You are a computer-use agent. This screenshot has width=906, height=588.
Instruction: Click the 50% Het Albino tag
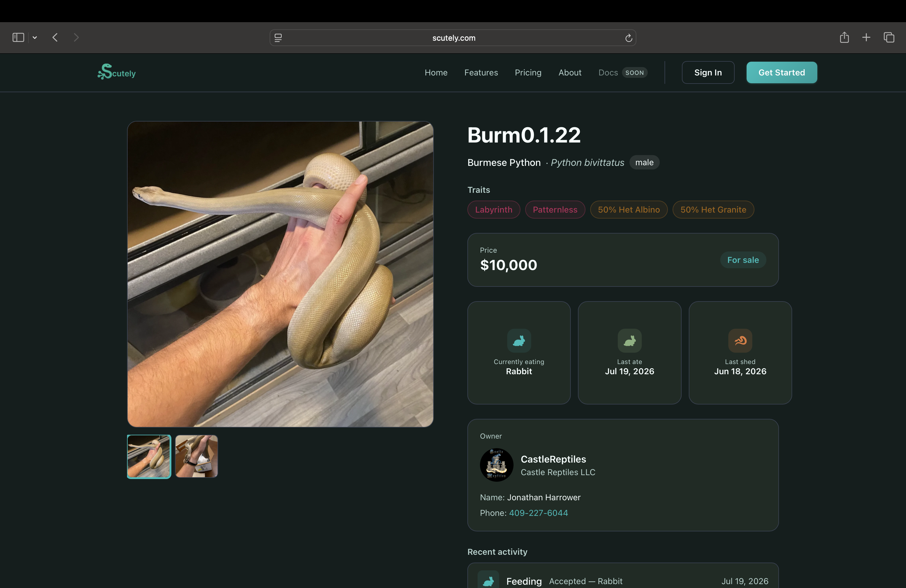(629, 210)
